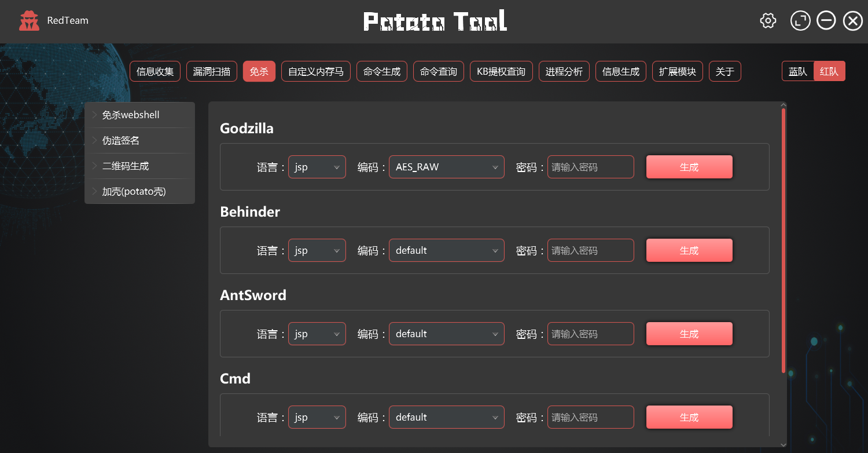Click the Godzilla 密码 input field
The image size is (868, 453).
coord(591,167)
